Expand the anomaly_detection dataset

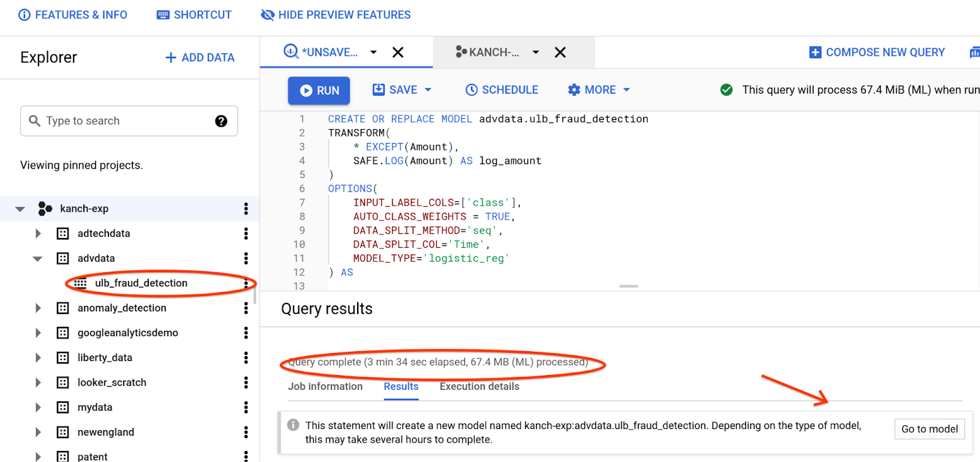(x=38, y=308)
